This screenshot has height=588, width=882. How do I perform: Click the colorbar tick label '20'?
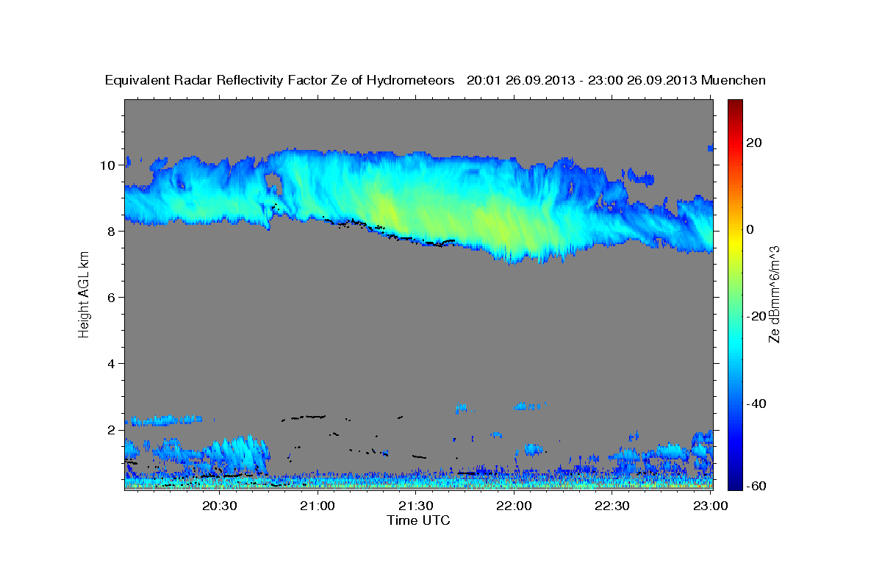point(754,143)
